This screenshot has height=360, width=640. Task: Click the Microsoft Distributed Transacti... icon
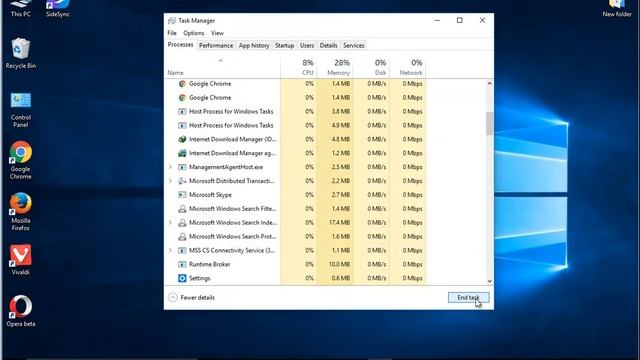point(182,181)
